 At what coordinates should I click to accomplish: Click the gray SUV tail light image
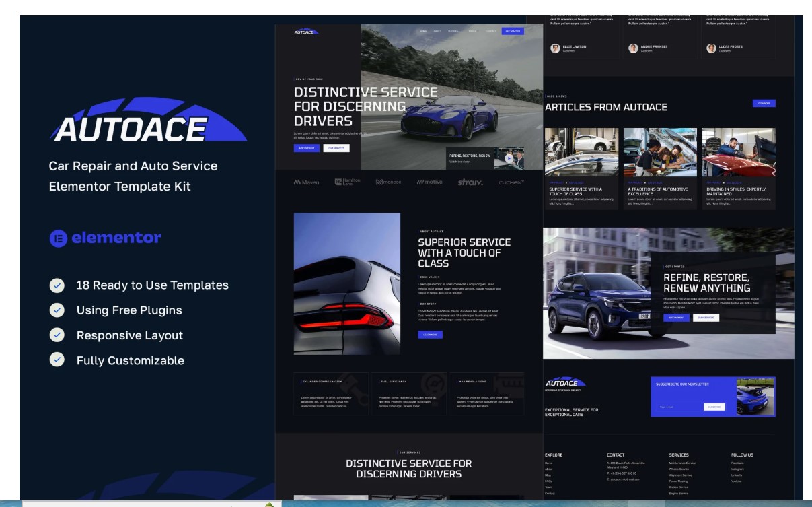347,284
